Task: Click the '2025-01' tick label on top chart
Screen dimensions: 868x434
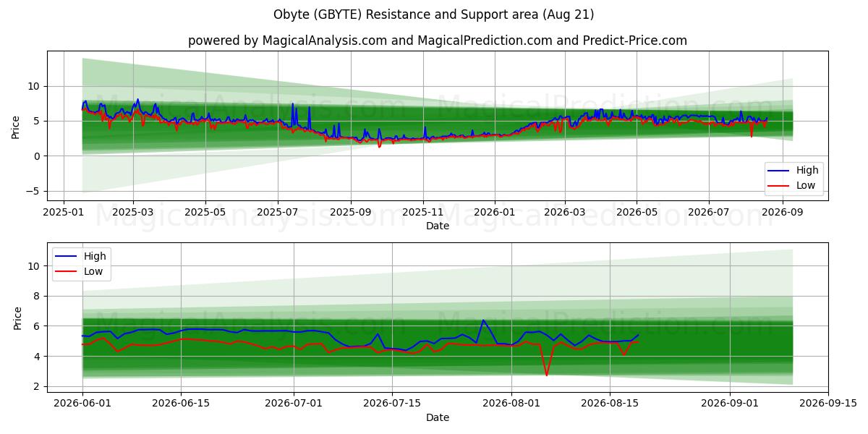Action: (64, 213)
